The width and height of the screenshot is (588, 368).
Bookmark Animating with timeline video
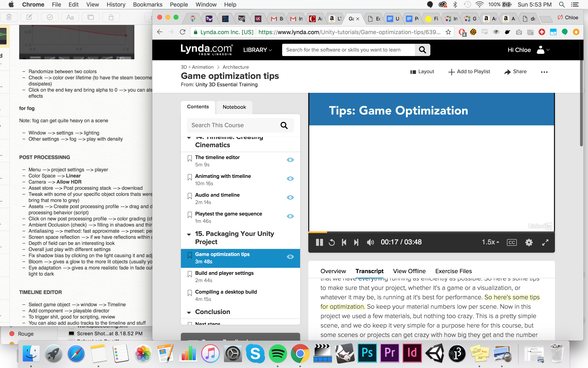pyautogui.click(x=189, y=177)
